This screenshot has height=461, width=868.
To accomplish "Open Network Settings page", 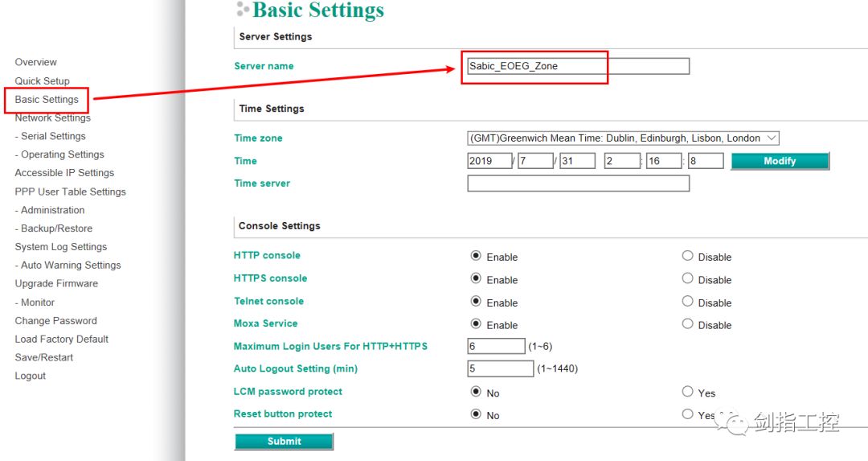I will coord(52,117).
